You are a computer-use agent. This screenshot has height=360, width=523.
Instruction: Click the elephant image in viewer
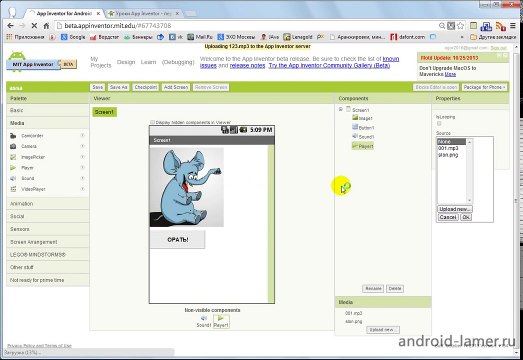186,187
